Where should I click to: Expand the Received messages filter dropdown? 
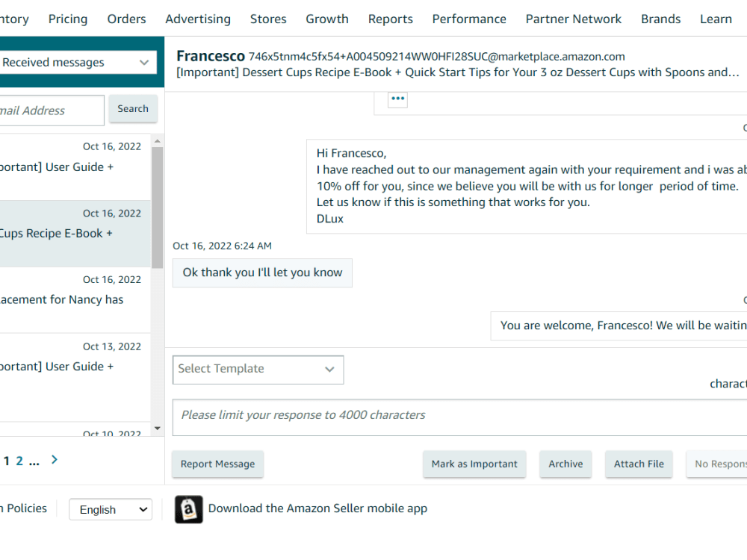[x=77, y=63]
